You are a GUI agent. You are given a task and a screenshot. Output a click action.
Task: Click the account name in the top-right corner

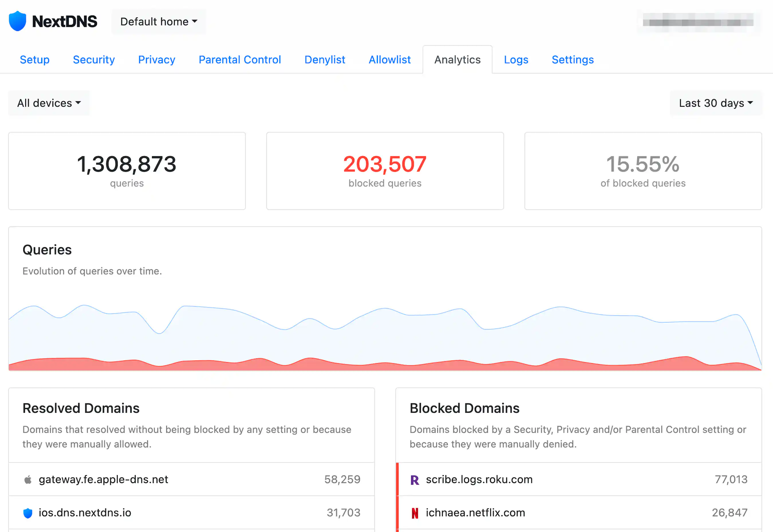pos(697,21)
